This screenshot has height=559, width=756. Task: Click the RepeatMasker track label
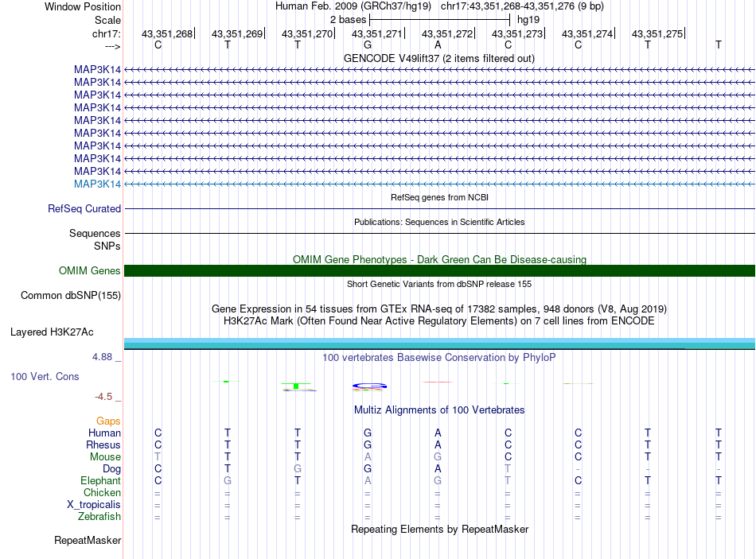coord(88,541)
